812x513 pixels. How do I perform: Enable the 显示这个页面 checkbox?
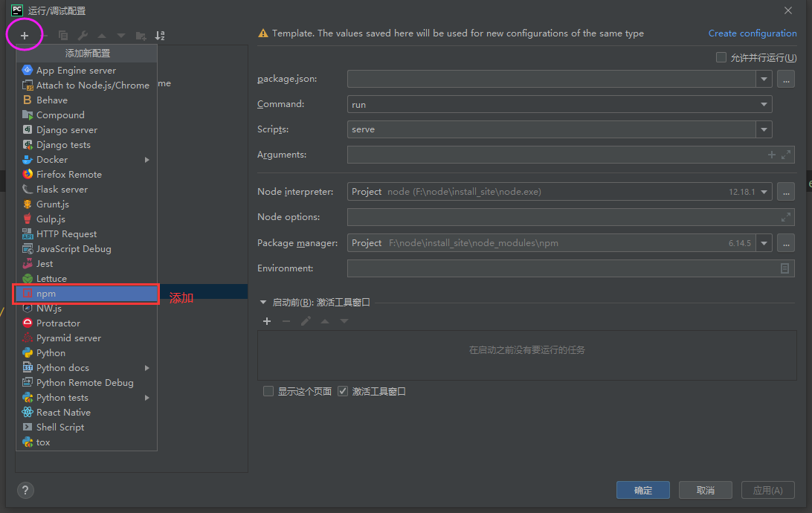click(268, 391)
